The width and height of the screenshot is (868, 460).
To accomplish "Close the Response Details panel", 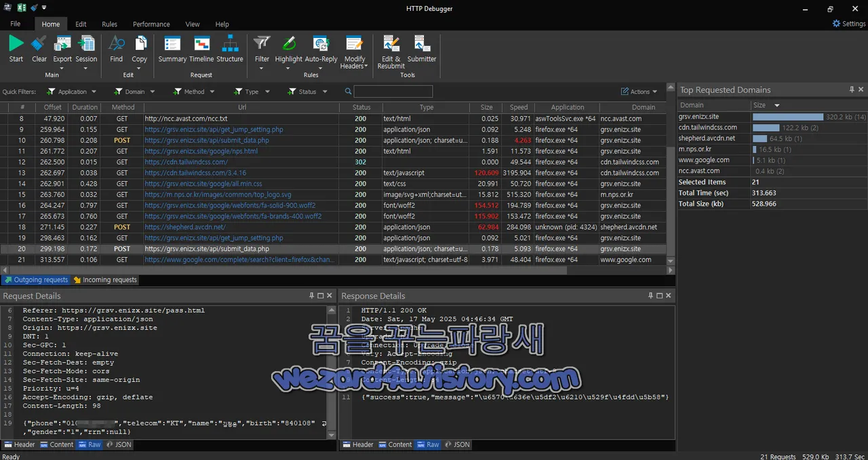I will coord(668,296).
